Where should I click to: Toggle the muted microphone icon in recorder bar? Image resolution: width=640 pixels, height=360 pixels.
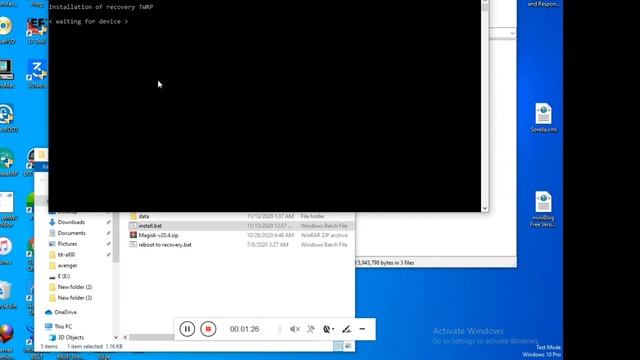click(311, 329)
